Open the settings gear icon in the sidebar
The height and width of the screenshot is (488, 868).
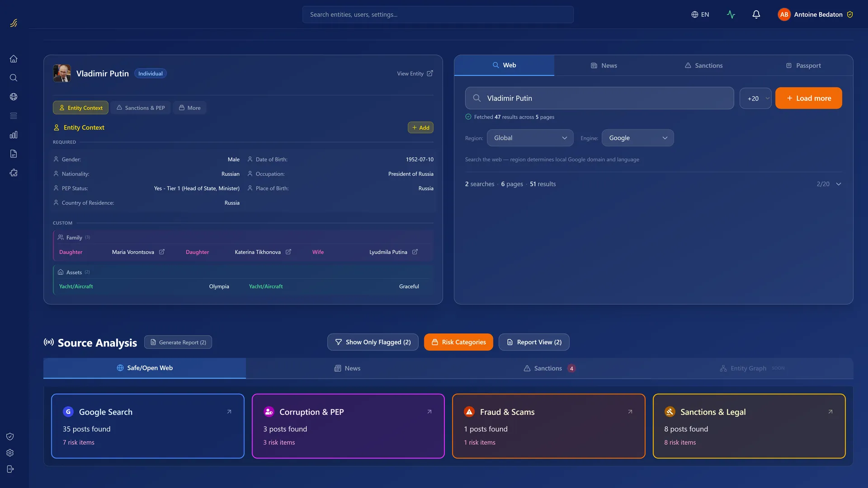[x=10, y=453]
